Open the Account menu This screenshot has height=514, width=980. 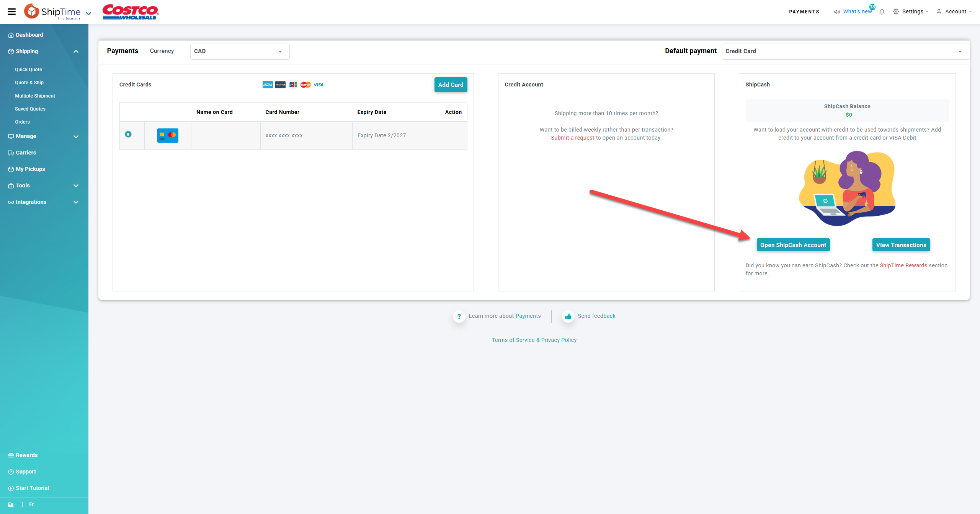955,12
